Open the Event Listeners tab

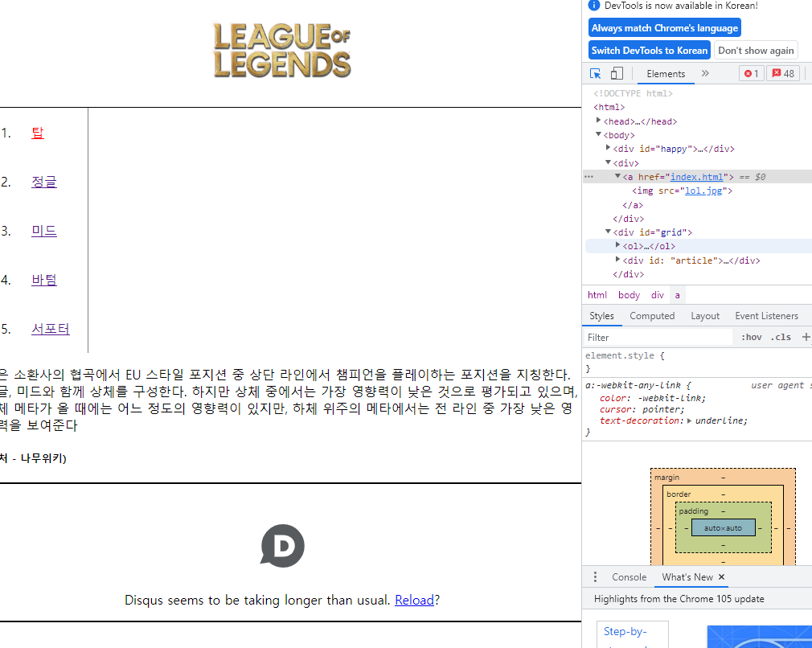(x=766, y=316)
